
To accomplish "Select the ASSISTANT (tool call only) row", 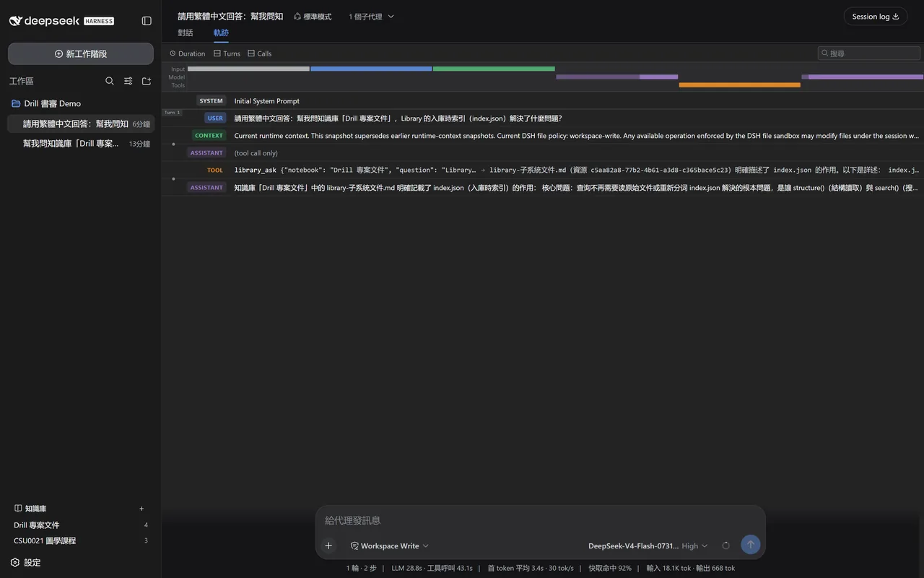I will click(542, 153).
